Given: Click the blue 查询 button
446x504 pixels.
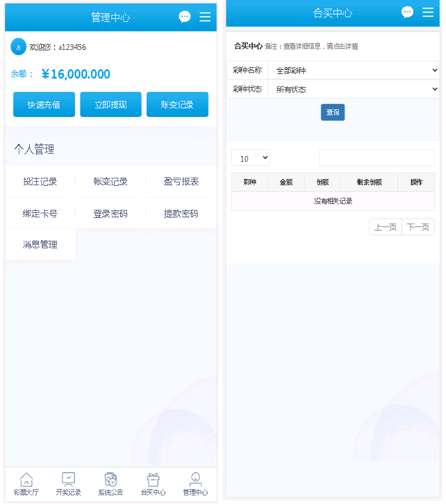Looking at the screenshot, I should click(332, 112).
